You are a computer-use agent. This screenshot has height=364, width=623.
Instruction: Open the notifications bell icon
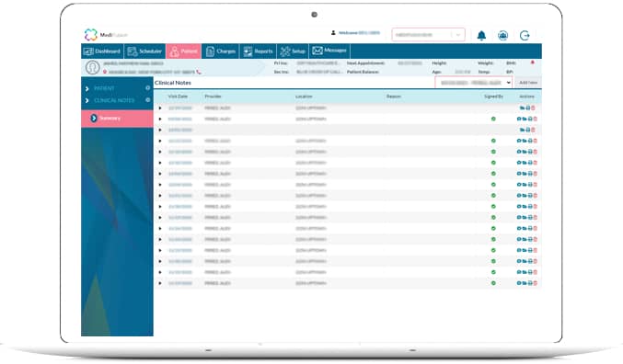pos(481,35)
